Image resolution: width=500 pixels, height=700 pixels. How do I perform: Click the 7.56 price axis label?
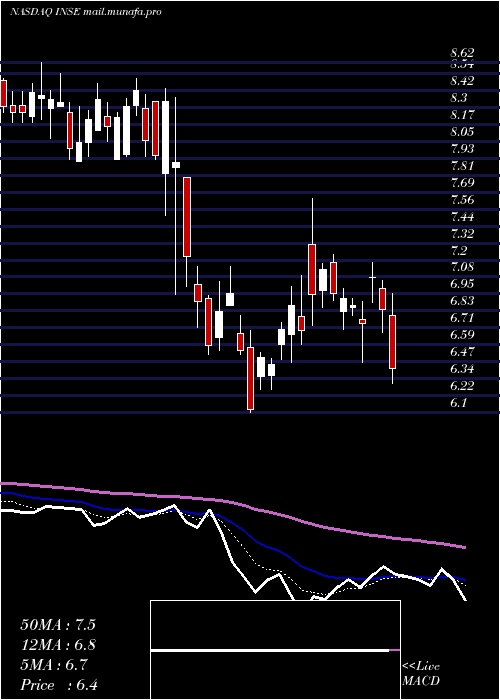point(462,200)
